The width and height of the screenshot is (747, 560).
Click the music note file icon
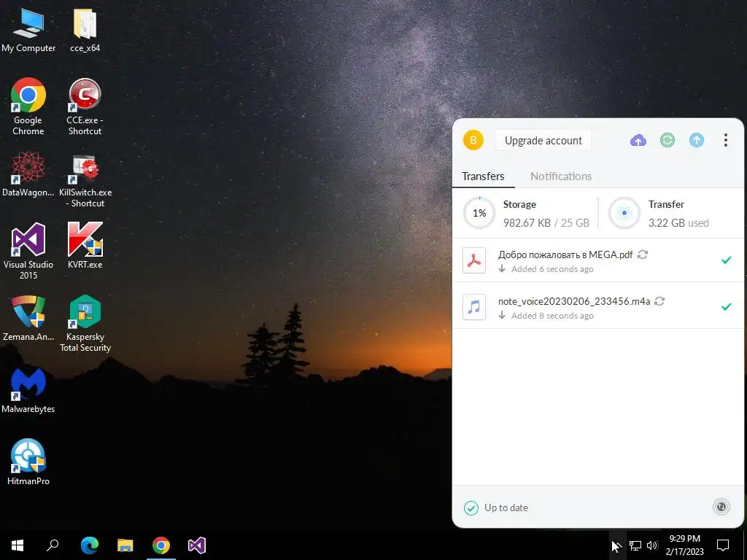474,307
